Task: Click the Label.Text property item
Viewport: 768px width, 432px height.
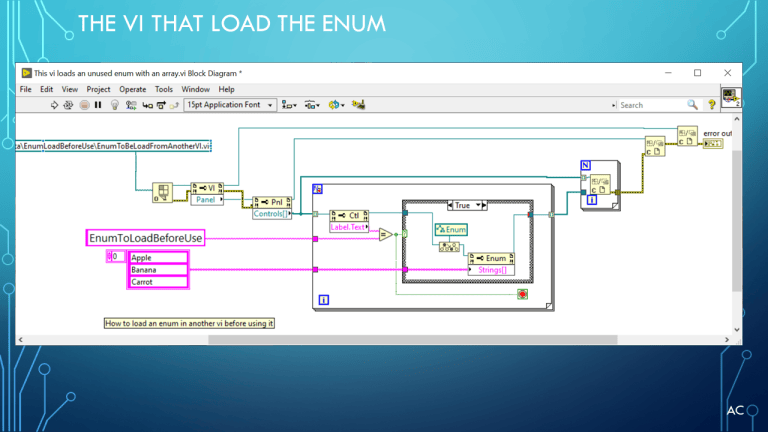Action: [x=349, y=227]
